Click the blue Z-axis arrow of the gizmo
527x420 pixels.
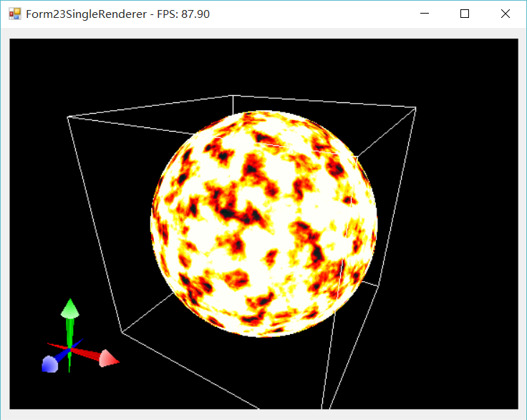tap(49, 365)
